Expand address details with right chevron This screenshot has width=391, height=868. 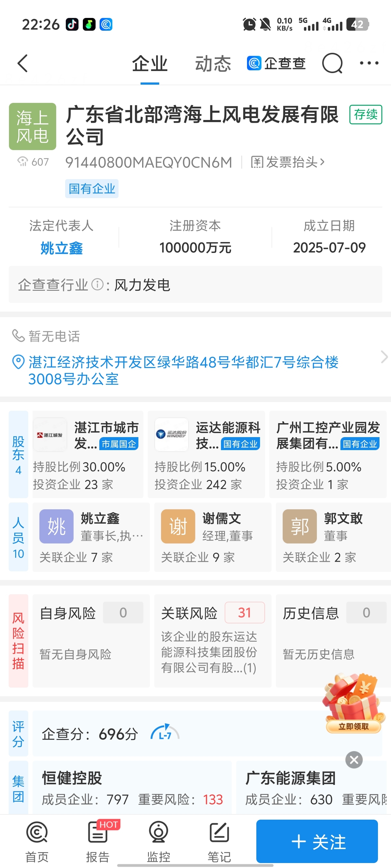[384, 357]
